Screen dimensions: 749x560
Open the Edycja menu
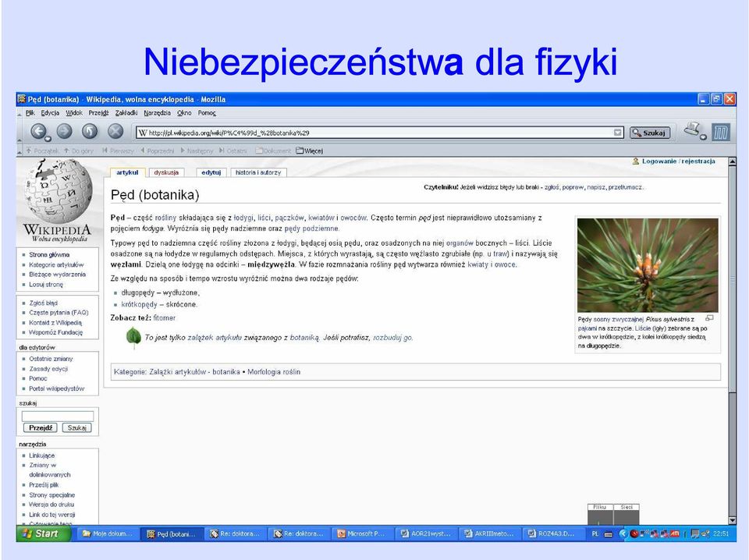pyautogui.click(x=50, y=113)
